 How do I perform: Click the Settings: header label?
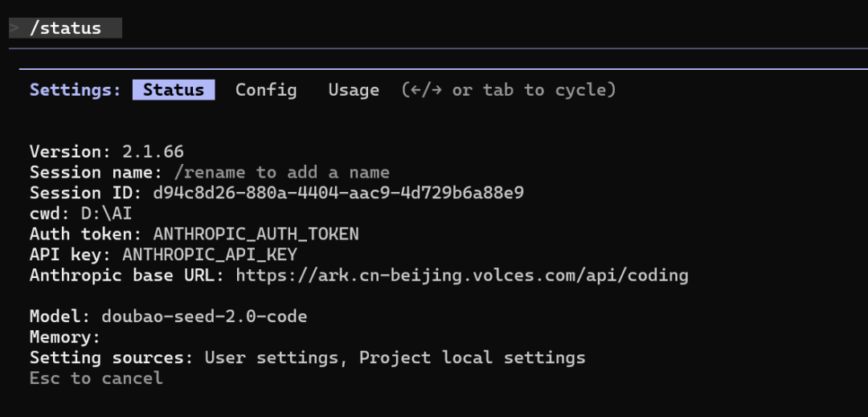[x=76, y=90]
